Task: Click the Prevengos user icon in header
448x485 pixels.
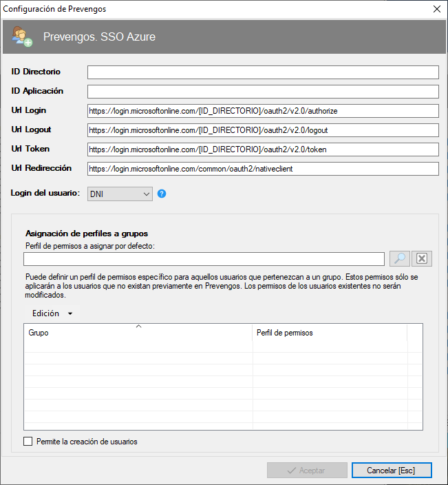Action: 21,37
